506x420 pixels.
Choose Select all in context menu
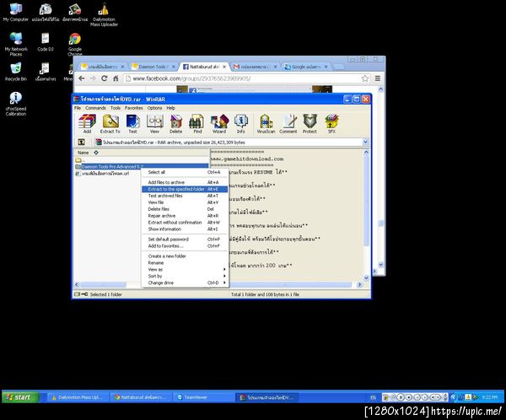pos(185,172)
